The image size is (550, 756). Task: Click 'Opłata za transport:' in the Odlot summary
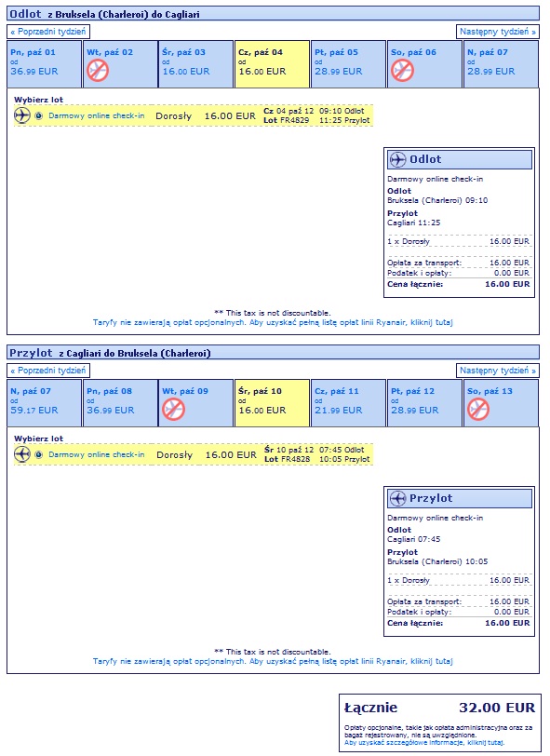[x=424, y=263]
